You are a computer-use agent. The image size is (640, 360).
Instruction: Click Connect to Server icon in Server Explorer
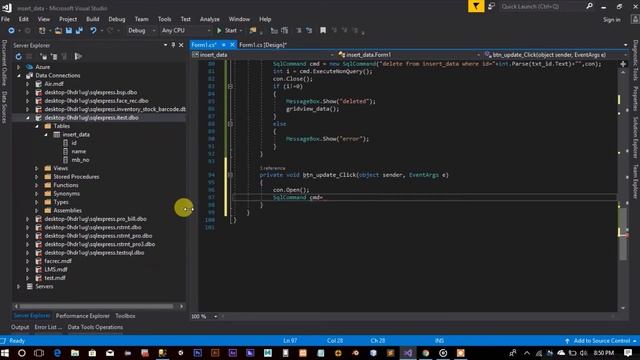tap(54, 56)
